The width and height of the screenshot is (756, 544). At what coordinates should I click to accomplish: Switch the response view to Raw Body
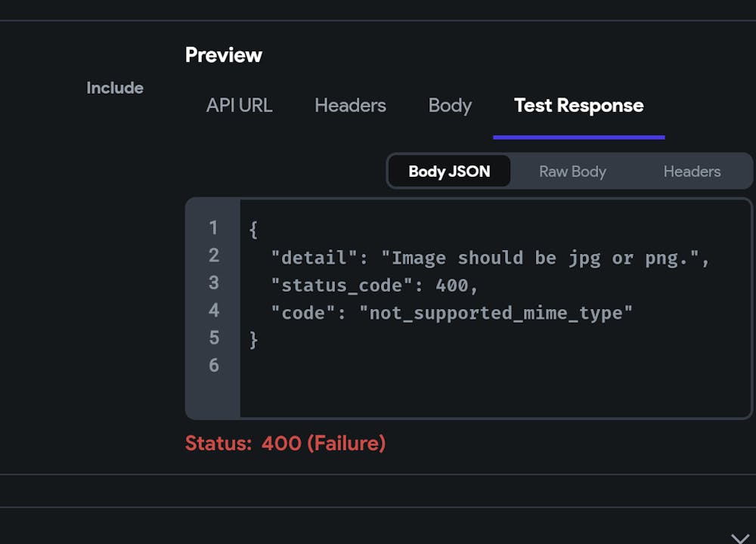coord(572,172)
